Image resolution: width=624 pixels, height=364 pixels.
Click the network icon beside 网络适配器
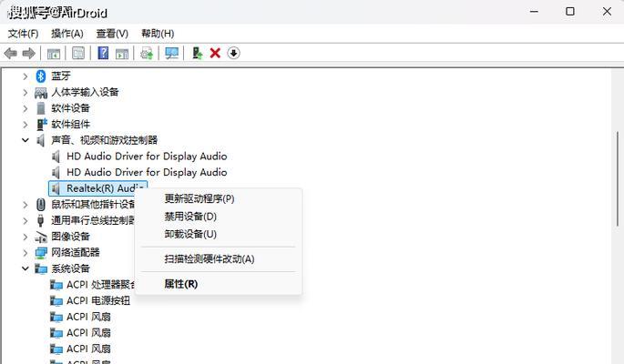(41, 253)
